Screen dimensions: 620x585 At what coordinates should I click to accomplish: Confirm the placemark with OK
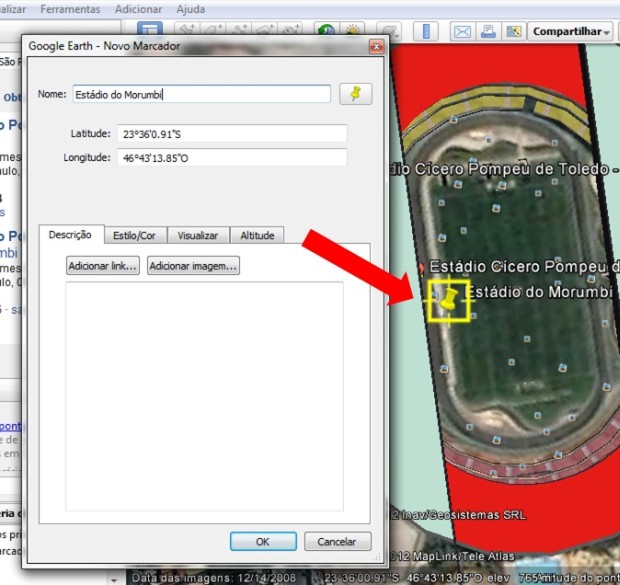[263, 541]
